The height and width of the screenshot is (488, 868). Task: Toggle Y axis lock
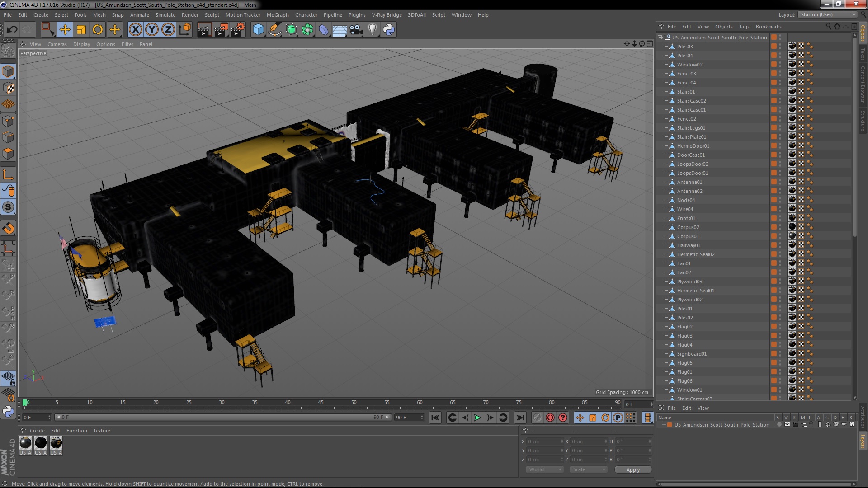point(152,30)
